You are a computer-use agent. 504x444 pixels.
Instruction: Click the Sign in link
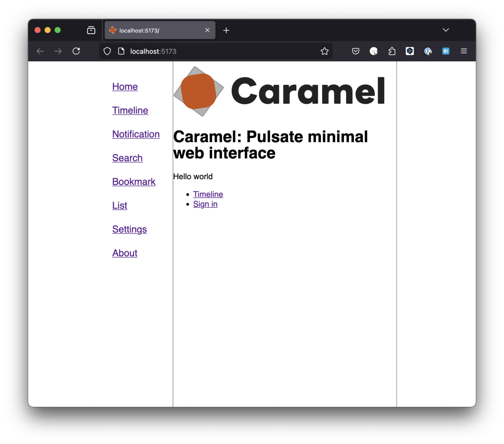205,204
